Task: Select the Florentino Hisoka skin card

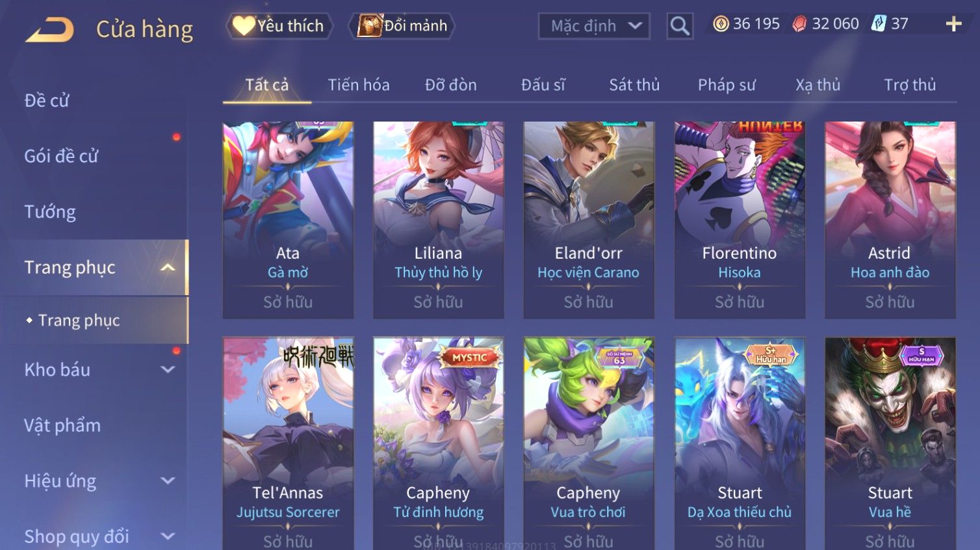Action: (x=740, y=220)
